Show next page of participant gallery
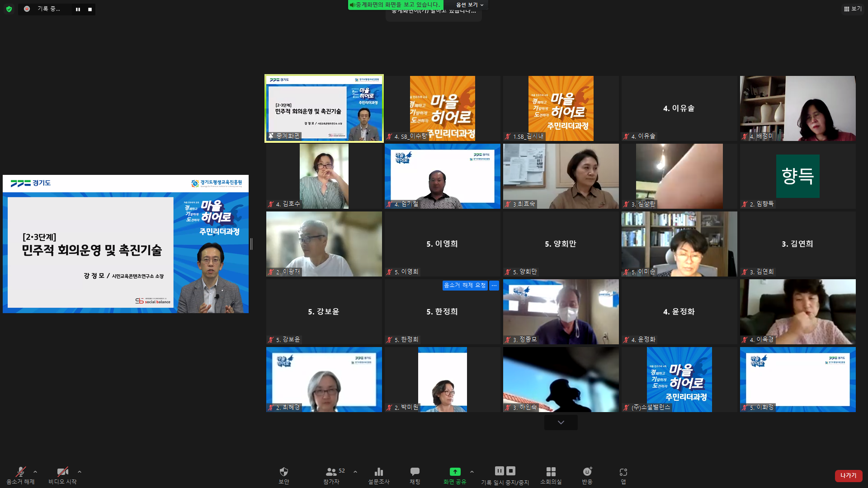Screen dimensions: 868x488 point(561,422)
